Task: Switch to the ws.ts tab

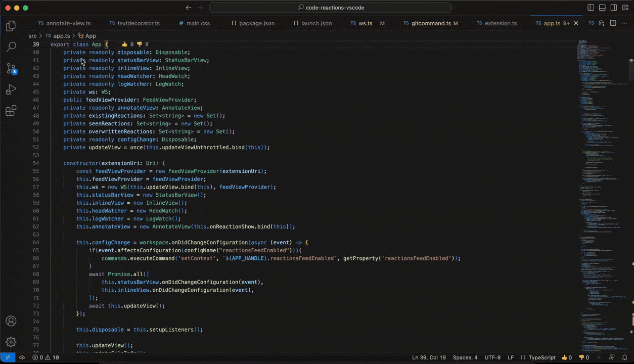Action: [x=368, y=23]
